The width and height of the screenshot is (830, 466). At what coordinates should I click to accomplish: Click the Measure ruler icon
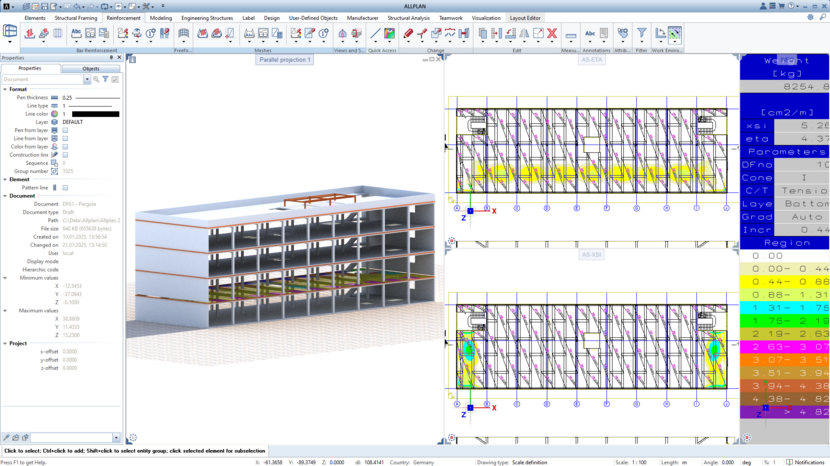[x=571, y=34]
